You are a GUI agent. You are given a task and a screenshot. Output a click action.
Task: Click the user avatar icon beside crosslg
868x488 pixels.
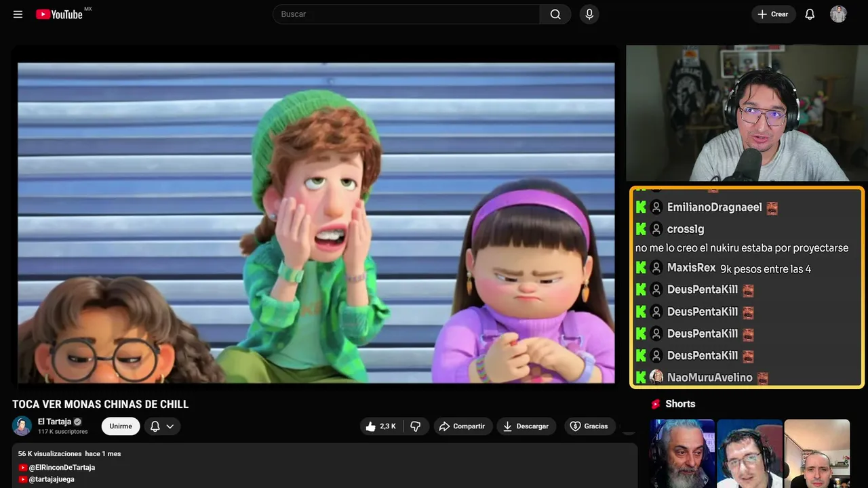[656, 229]
